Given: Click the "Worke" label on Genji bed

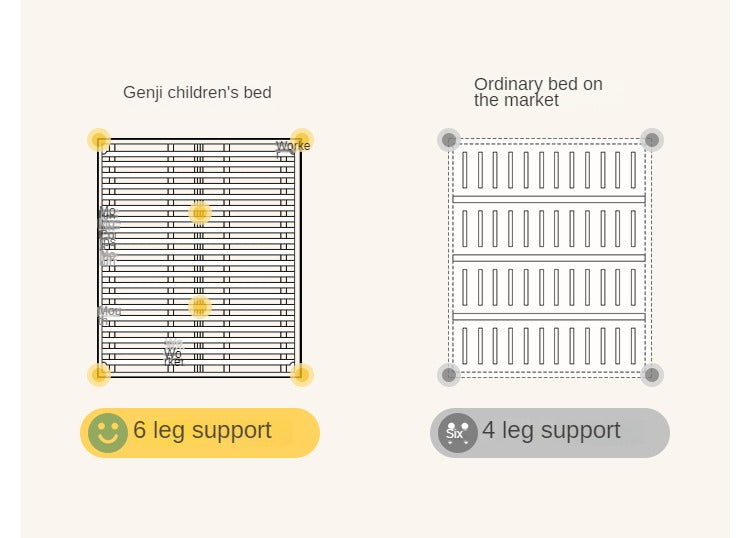Looking at the screenshot, I should click(x=292, y=146).
